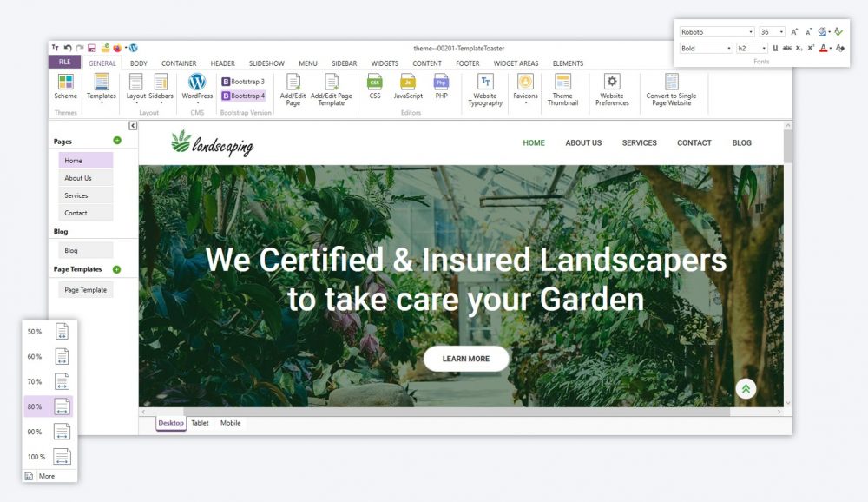
Task: Toggle underline text formatting
Action: coord(775,49)
